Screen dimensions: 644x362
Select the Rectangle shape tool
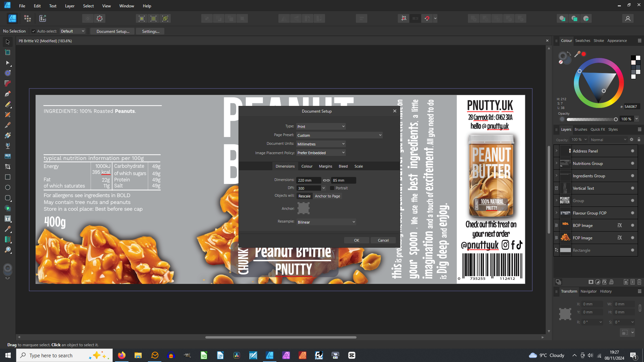click(x=8, y=177)
